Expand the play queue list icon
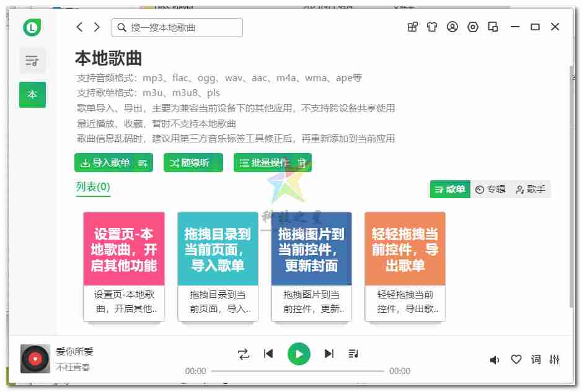 353,354
